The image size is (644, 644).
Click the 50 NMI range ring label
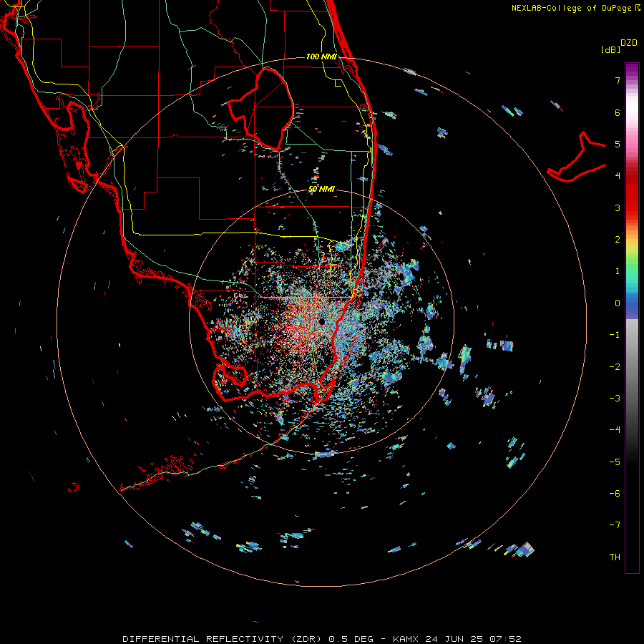[321, 189]
